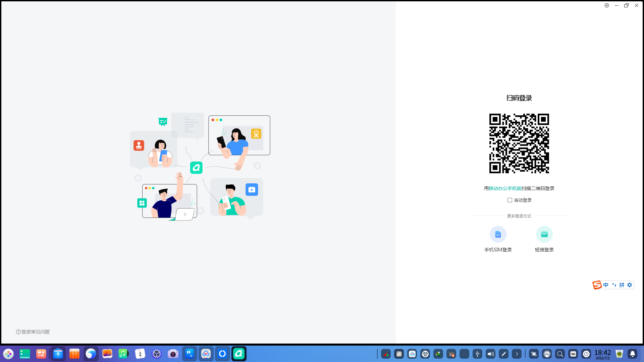Open the Calendar app from the dock

pos(140,354)
